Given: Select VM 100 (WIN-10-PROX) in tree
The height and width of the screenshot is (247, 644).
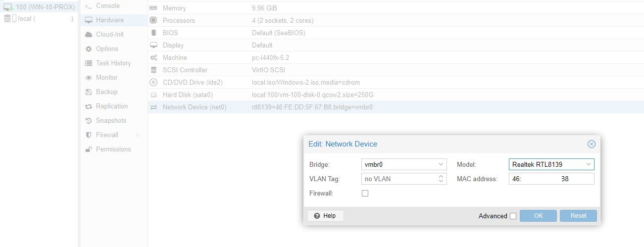Looking at the screenshot, I should [x=39, y=7].
